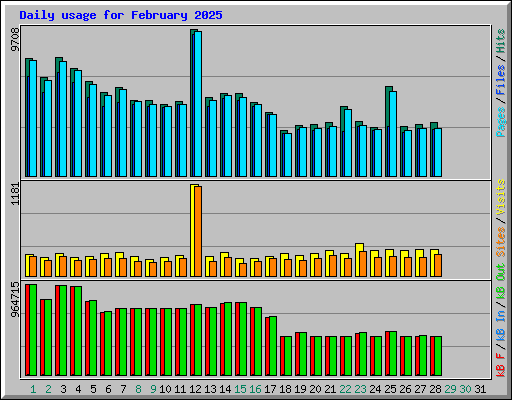Image resolution: width=512 pixels, height=400 pixels.
Task: Select day label 2 on the x-axis
Action: [x=48, y=389]
